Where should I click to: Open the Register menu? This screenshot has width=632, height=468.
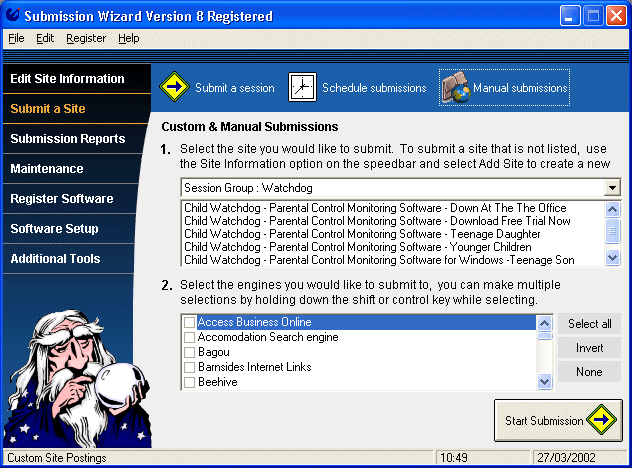click(86, 38)
